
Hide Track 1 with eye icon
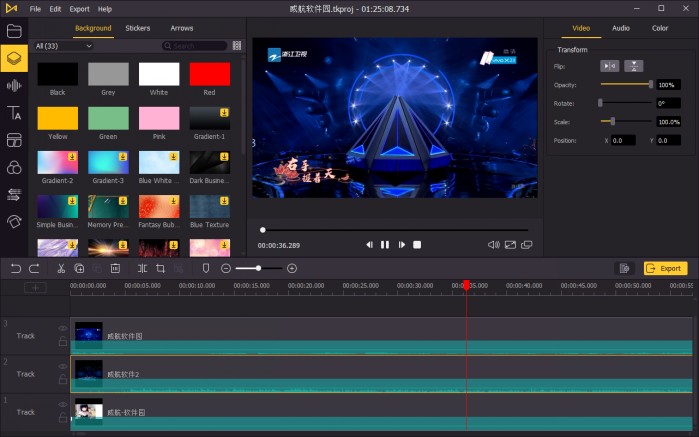(x=63, y=404)
